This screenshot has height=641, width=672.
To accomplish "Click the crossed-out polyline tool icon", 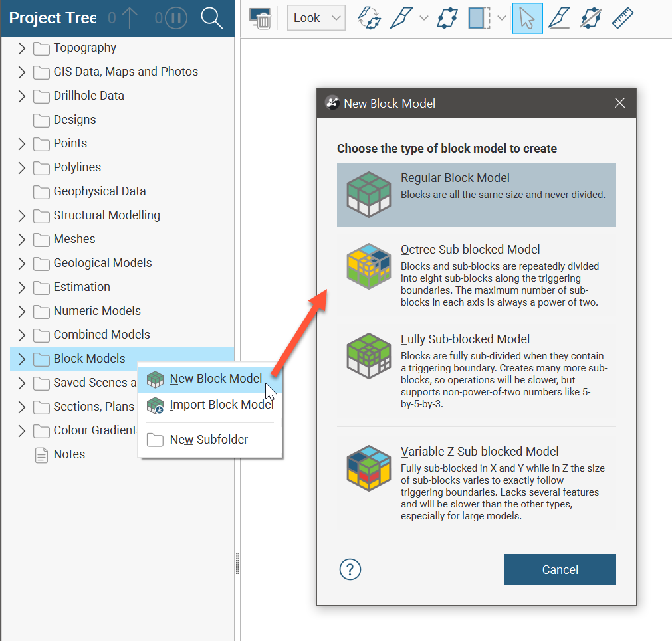I will tap(590, 18).
